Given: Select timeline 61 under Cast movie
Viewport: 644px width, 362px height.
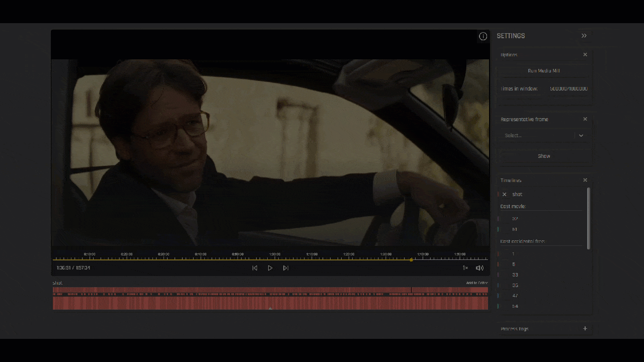Looking at the screenshot, I should point(515,229).
